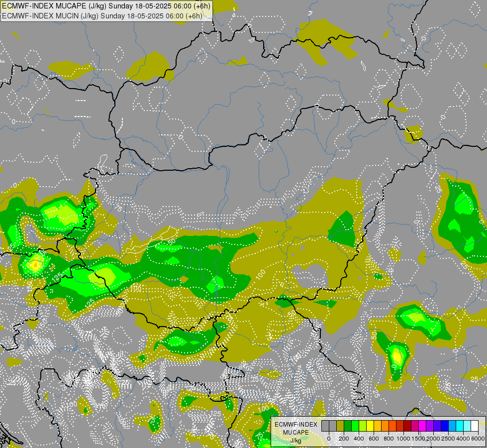Click the dark green legend swatch
This screenshot has height=448, width=487.
348,426
